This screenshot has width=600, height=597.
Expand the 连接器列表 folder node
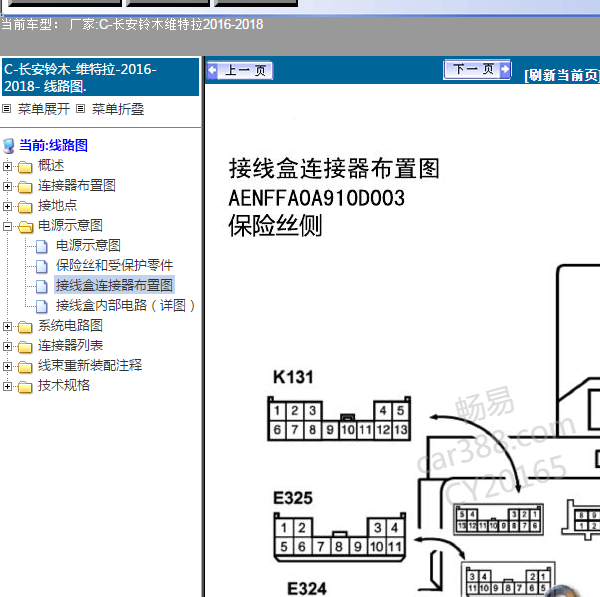point(7,346)
